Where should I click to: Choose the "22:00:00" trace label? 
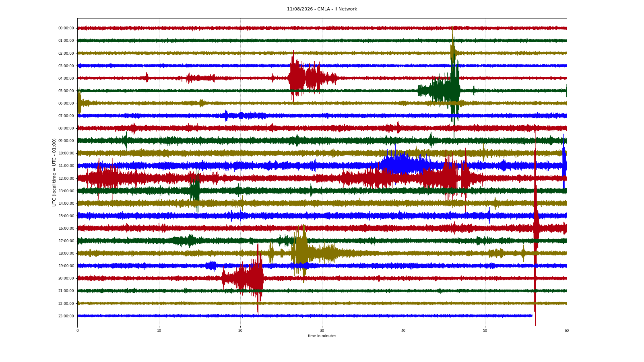[66, 303]
